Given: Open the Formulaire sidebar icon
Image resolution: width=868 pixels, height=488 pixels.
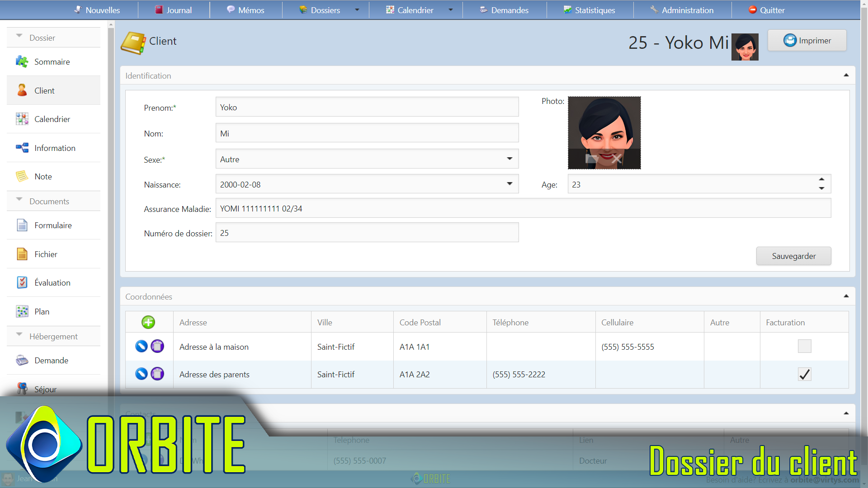Looking at the screenshot, I should [x=22, y=225].
